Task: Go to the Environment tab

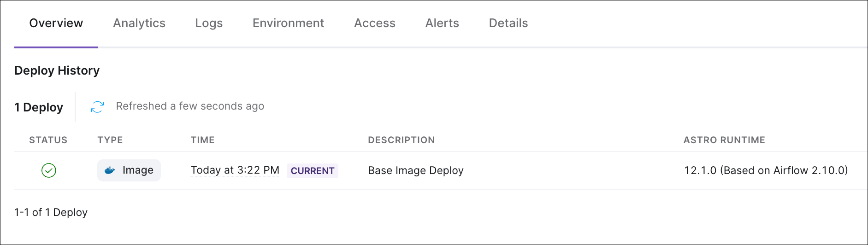Action: (288, 23)
